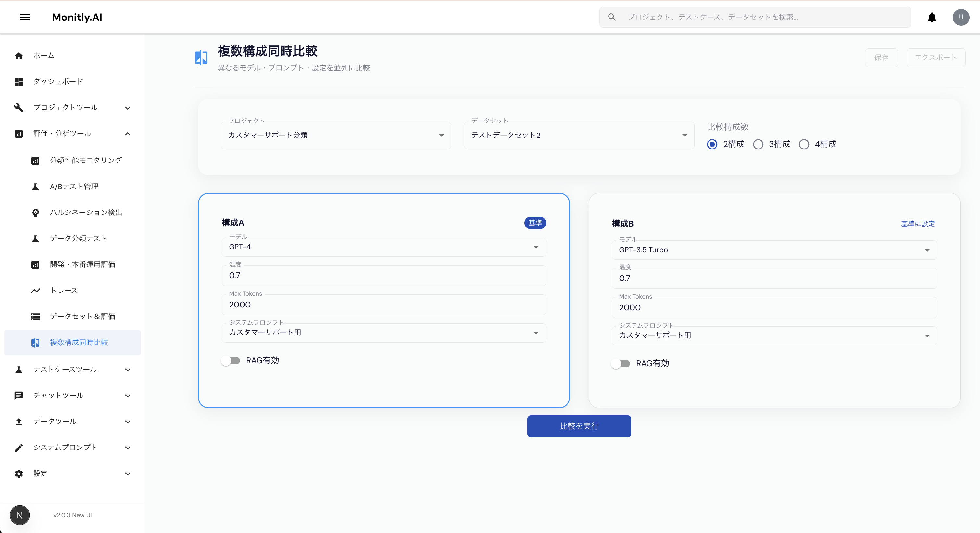This screenshot has width=980, height=533.
Task: Select データ分類テスト in the evaluation tools
Action: 78,238
